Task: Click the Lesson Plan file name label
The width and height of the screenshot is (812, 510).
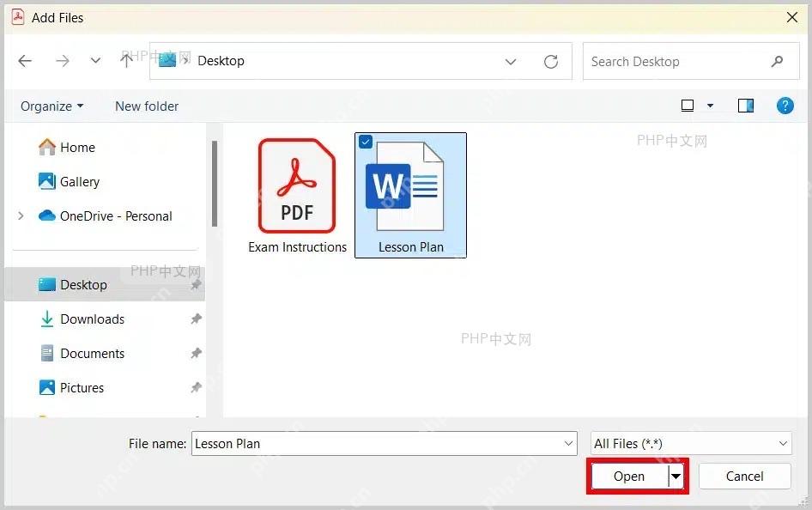Action: tap(410, 247)
